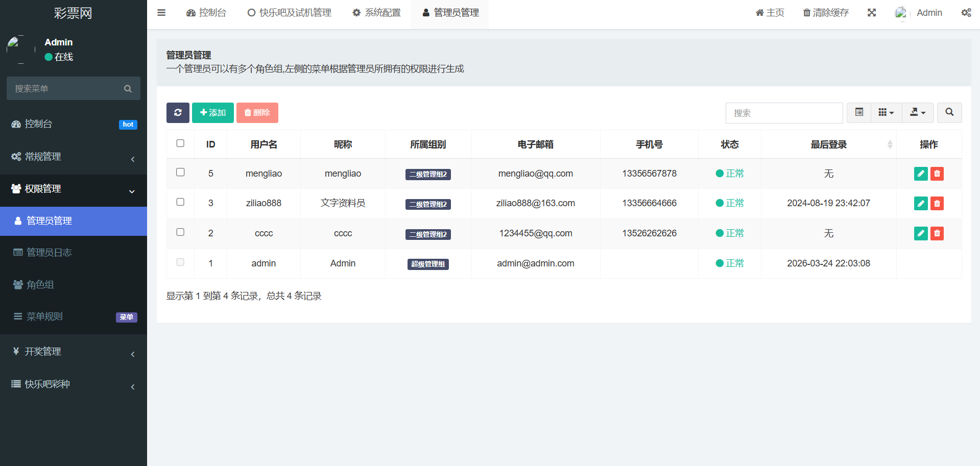The width and height of the screenshot is (980, 466).
Task: Click the table 搜索 input field
Action: pos(783,113)
